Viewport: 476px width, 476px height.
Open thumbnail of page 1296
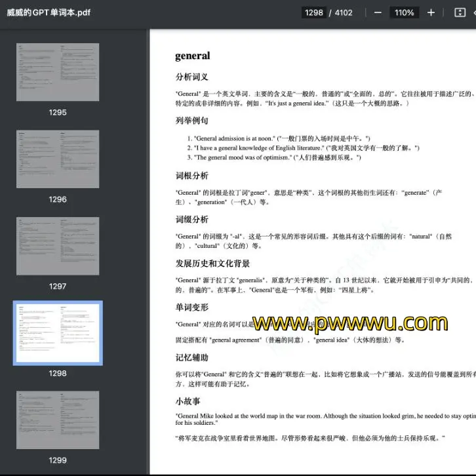coord(58,159)
